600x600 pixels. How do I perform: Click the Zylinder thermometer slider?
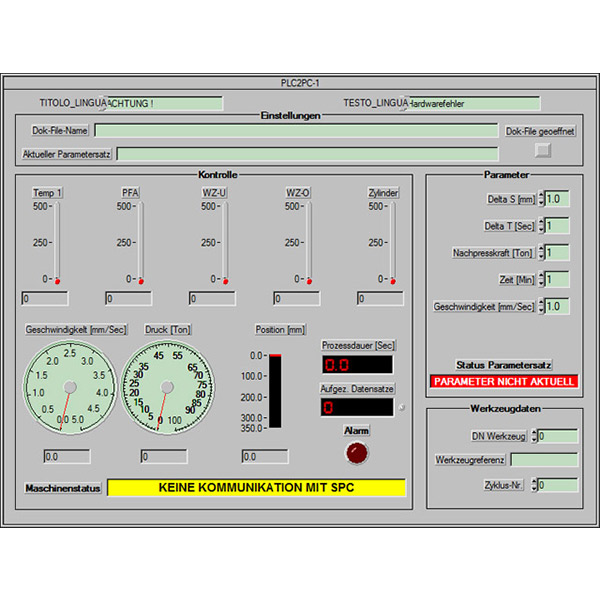393,243
